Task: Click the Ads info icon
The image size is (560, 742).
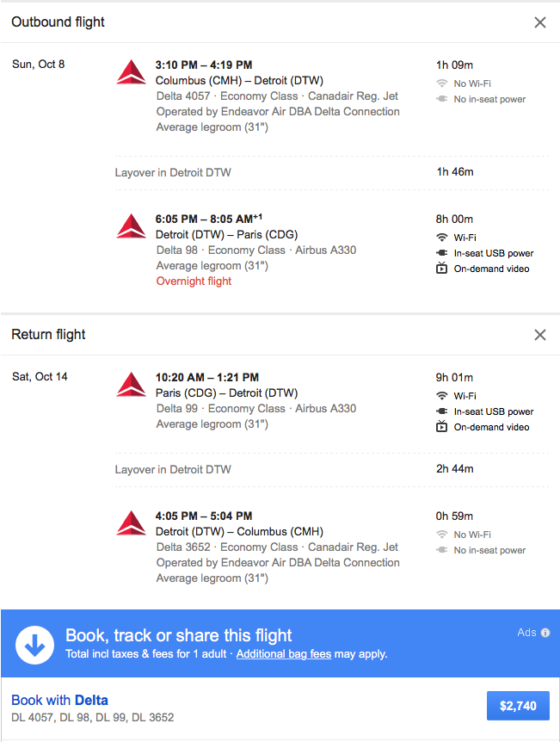Action: pos(545,633)
